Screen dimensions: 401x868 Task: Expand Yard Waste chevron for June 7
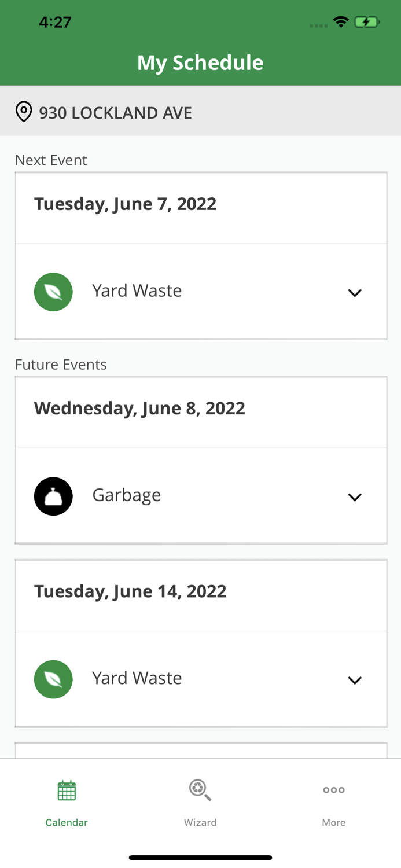coord(355,293)
